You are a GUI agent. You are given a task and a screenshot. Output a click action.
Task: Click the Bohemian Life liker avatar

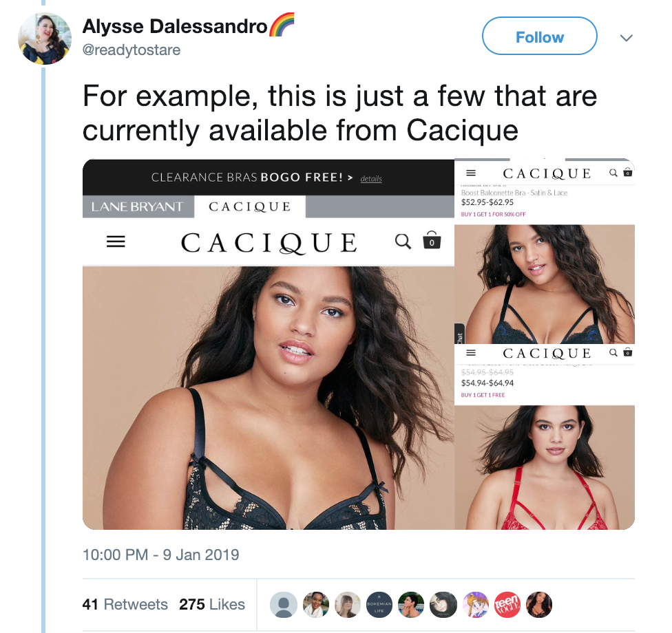click(379, 605)
